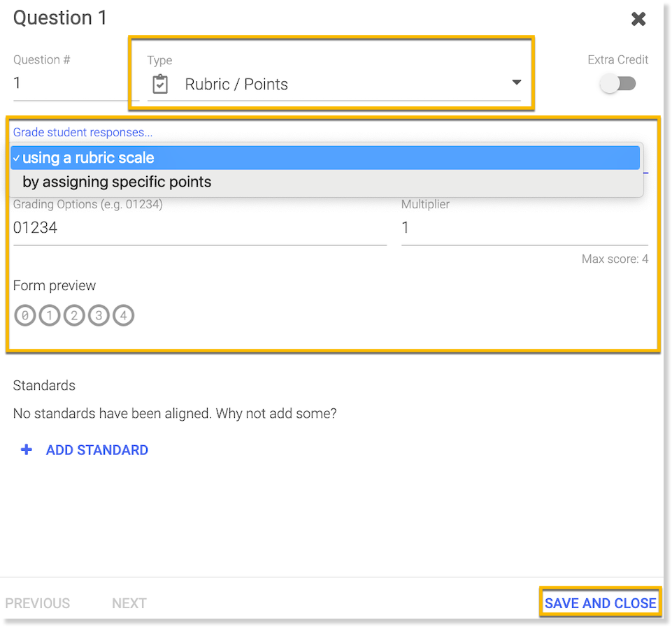Image resolution: width=672 pixels, height=627 pixels.
Task: Select score bubble 4 in form preview
Action: point(123,316)
